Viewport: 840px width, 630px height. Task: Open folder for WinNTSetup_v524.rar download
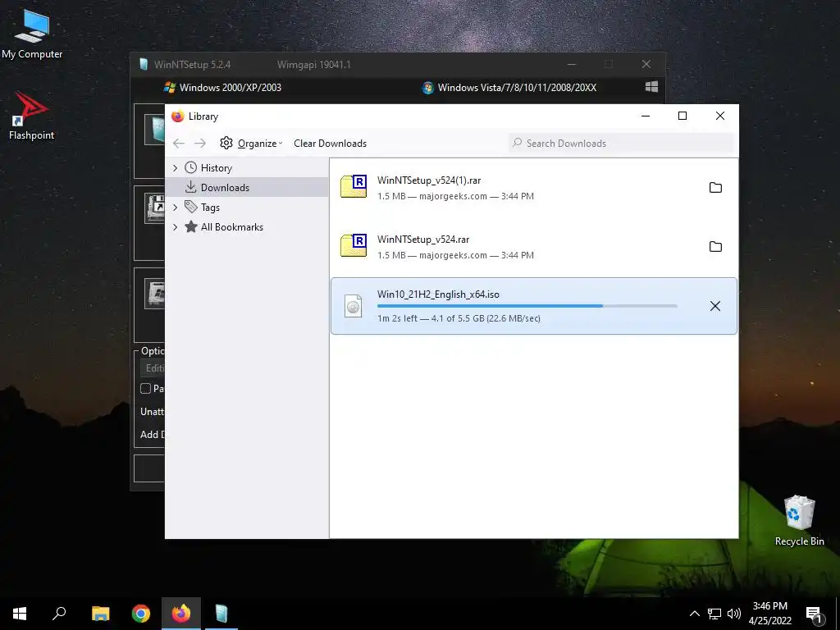[715, 246]
